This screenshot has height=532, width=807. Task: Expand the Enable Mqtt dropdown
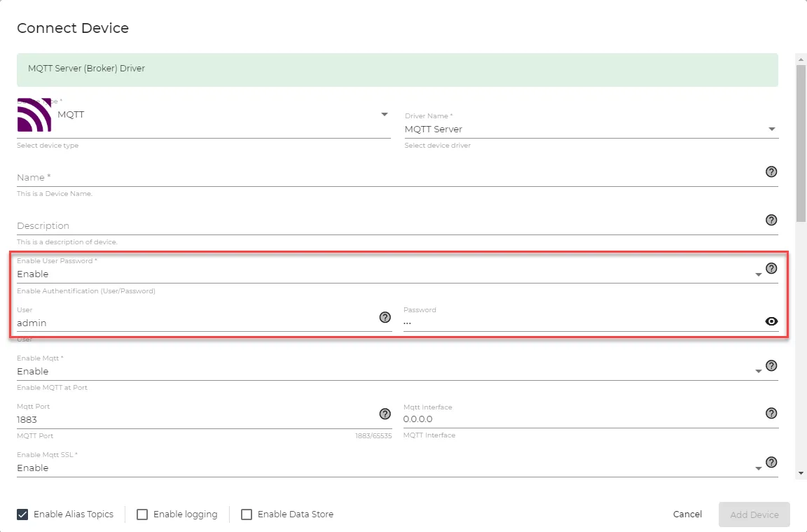(758, 372)
